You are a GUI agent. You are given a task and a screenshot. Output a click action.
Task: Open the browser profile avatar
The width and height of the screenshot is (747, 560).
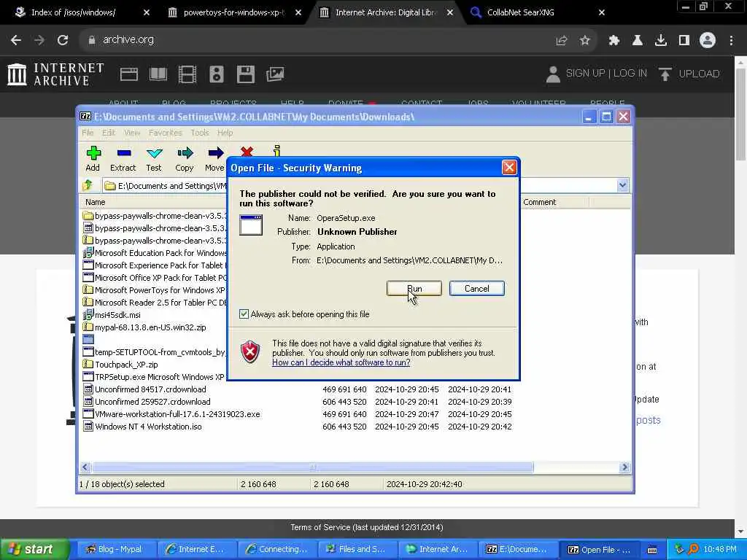coord(708,41)
